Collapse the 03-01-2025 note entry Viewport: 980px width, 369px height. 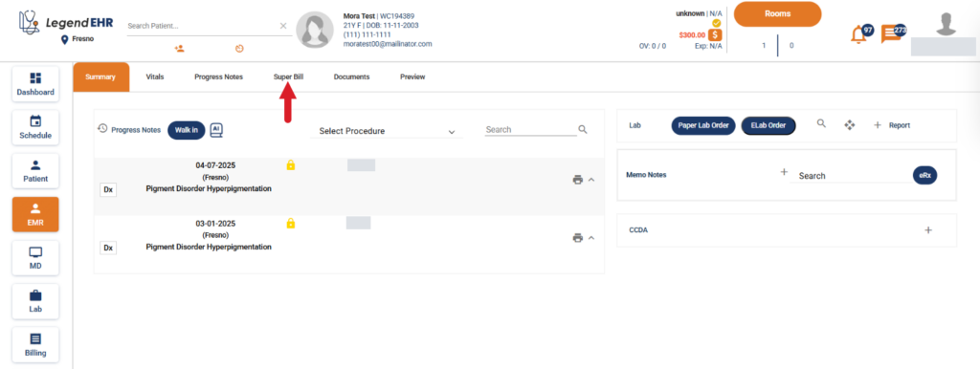[591, 237]
